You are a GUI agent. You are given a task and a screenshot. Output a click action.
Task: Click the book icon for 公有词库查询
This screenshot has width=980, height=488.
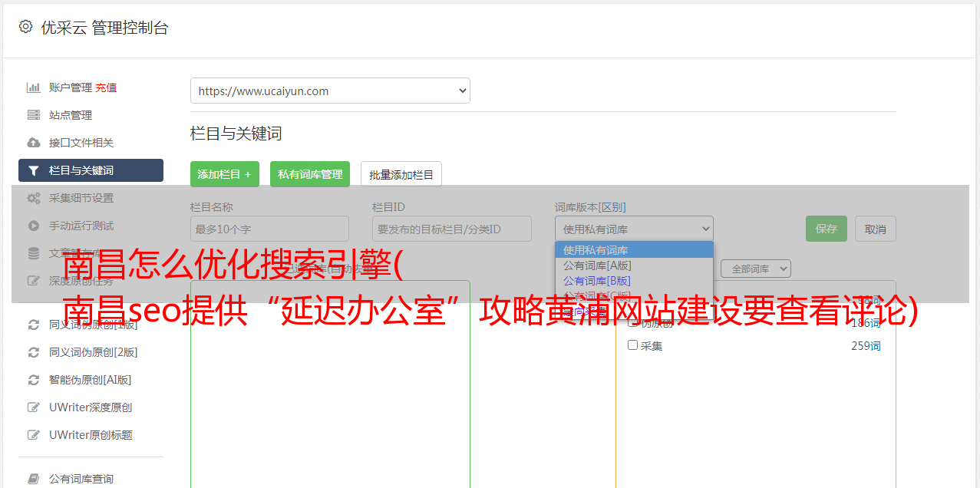tap(33, 479)
